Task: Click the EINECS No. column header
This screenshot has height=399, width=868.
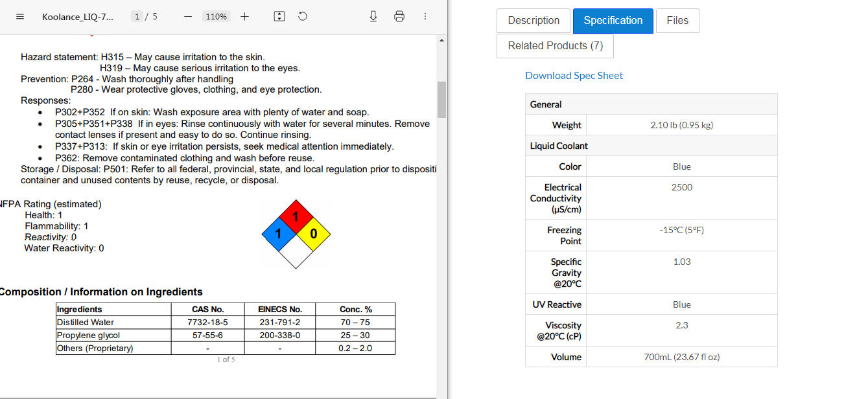Action: point(279,309)
